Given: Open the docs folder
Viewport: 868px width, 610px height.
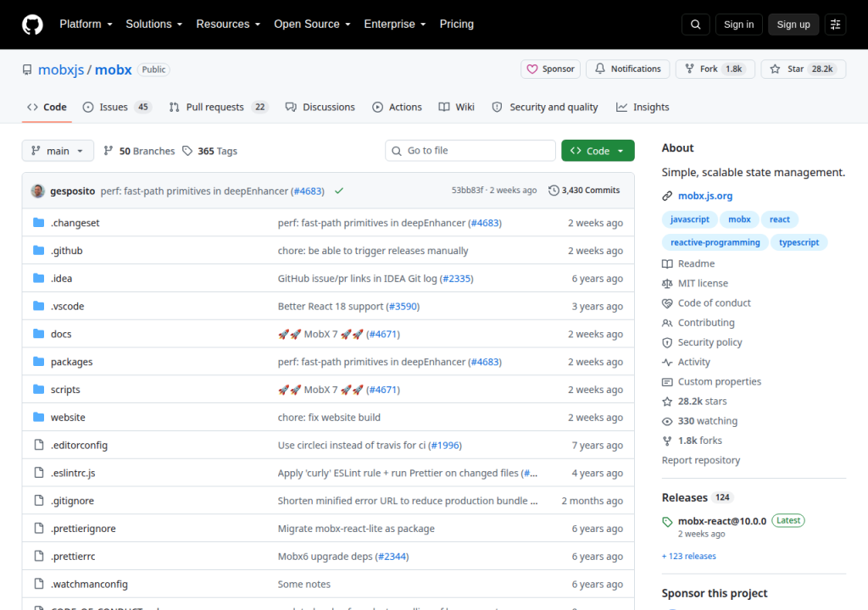Looking at the screenshot, I should pos(61,334).
